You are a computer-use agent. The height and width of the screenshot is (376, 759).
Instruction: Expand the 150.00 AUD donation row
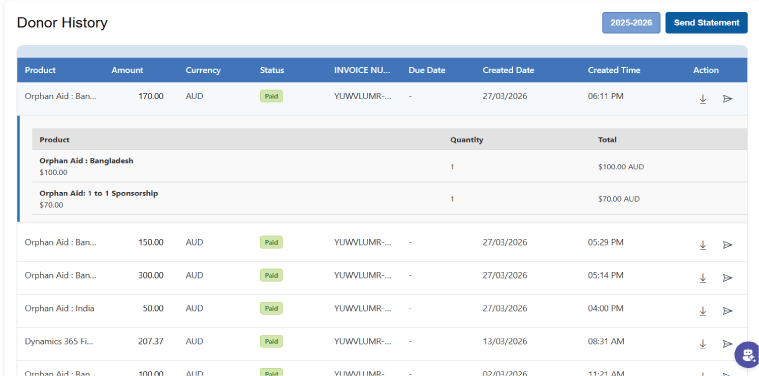click(x=382, y=242)
